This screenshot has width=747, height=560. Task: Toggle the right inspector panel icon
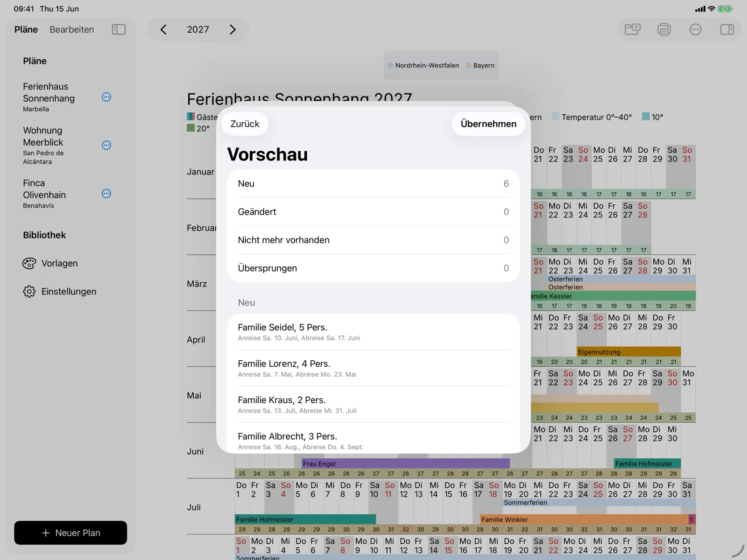[x=727, y=29]
